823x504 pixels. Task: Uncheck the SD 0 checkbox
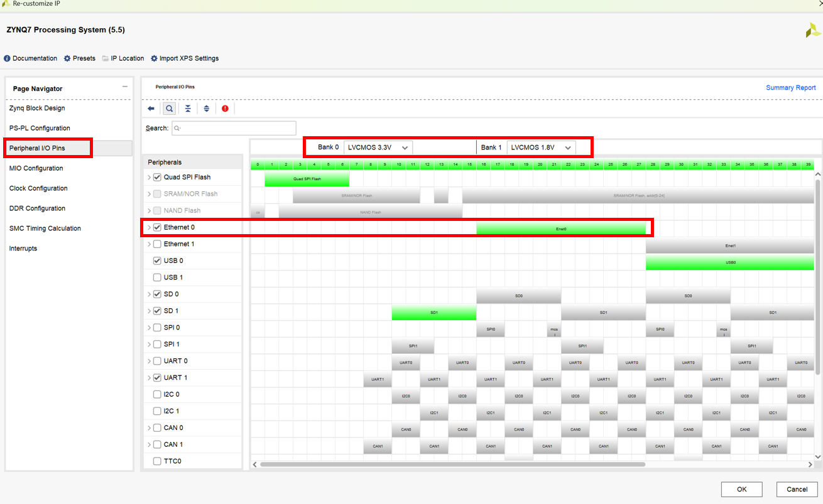[x=157, y=294]
